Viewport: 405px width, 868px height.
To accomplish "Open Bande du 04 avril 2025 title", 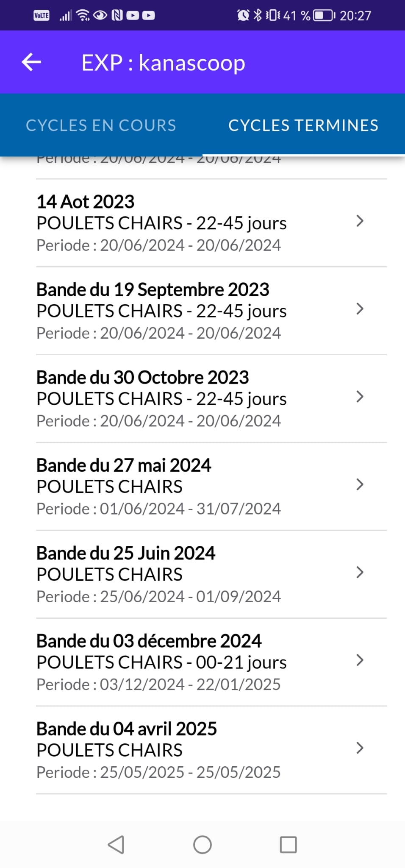I will click(127, 729).
